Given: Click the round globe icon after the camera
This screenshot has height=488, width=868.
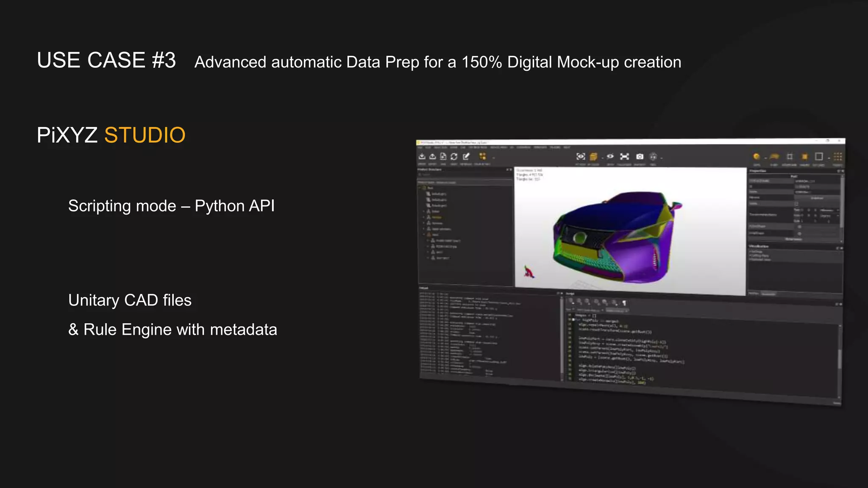Looking at the screenshot, I should (x=653, y=157).
